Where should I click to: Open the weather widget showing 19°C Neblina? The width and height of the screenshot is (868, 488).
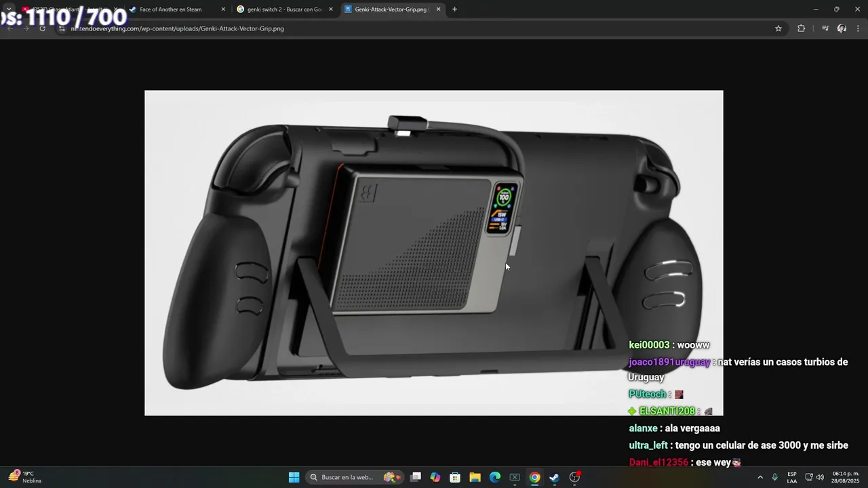(x=25, y=477)
